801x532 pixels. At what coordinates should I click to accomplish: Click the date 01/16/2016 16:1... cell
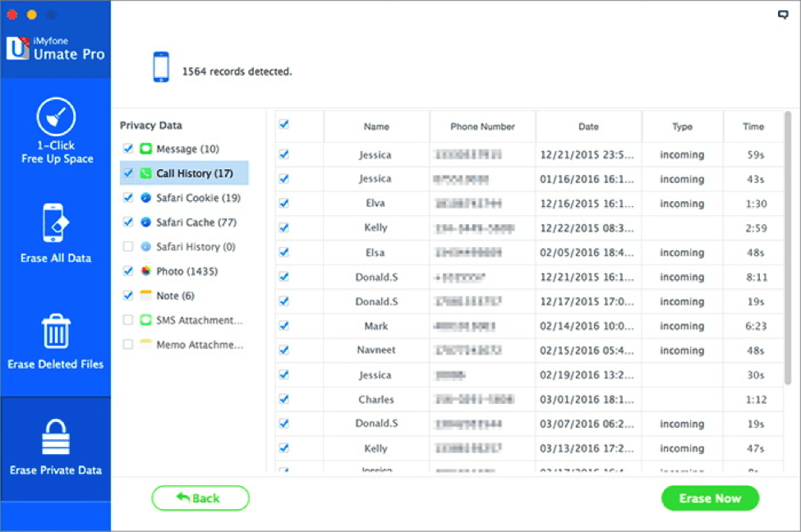click(587, 179)
